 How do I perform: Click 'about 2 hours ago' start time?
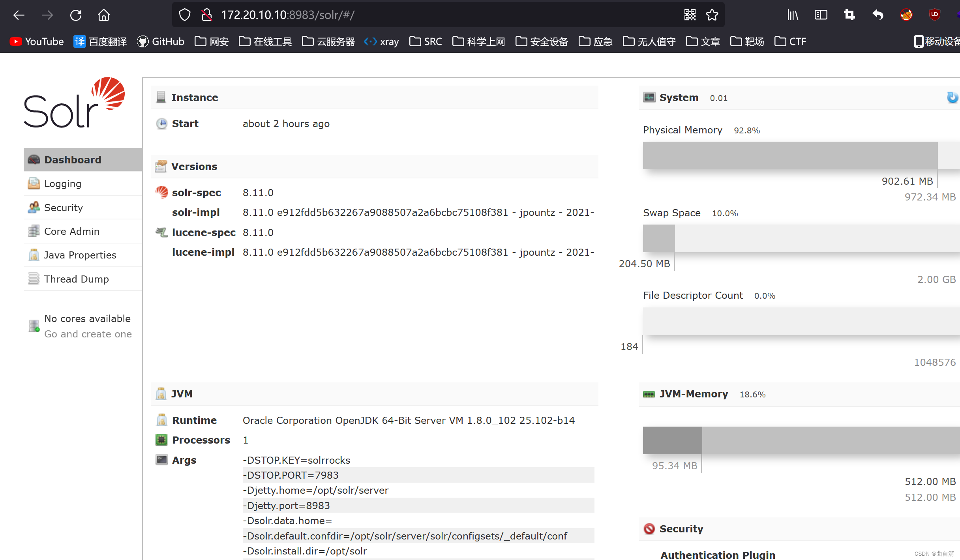[286, 124]
